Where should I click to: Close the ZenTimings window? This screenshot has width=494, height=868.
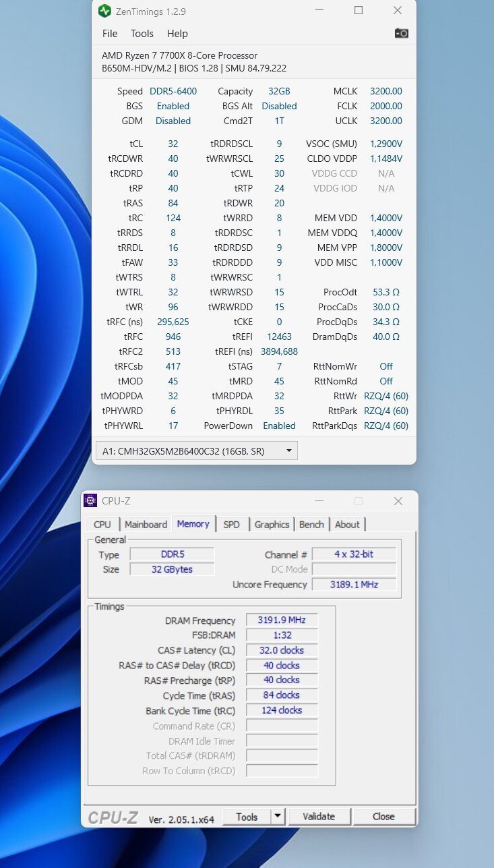pos(398,11)
